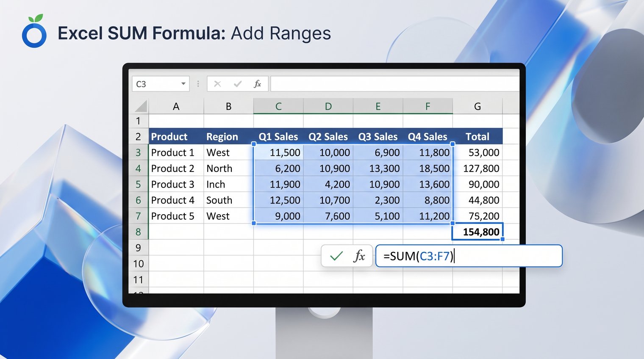Click the Total header cell
Image resolution: width=644 pixels, height=359 pixels.
(x=477, y=136)
